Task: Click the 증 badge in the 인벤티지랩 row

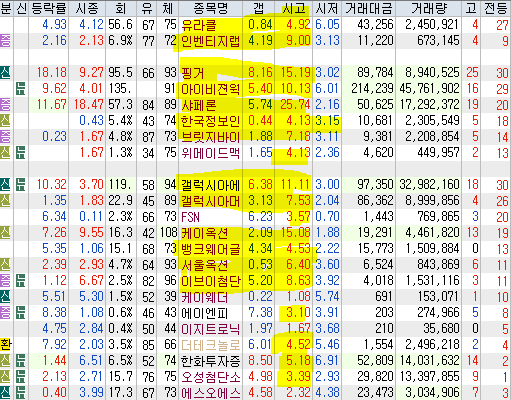Action: click(5, 41)
